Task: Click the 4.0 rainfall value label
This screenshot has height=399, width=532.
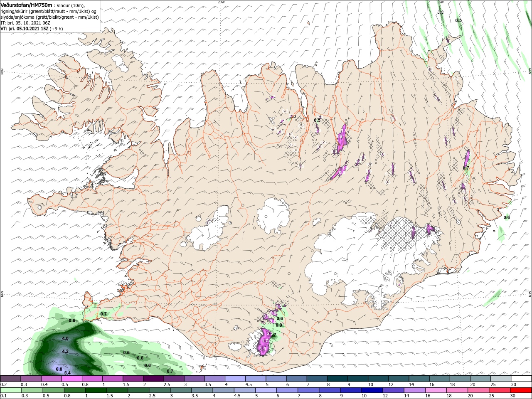Action: pyautogui.click(x=65, y=339)
